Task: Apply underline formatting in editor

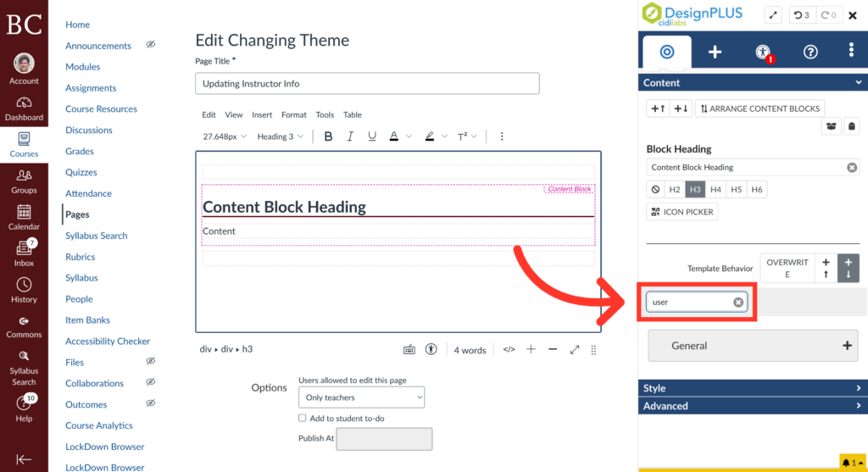Action: pos(372,136)
